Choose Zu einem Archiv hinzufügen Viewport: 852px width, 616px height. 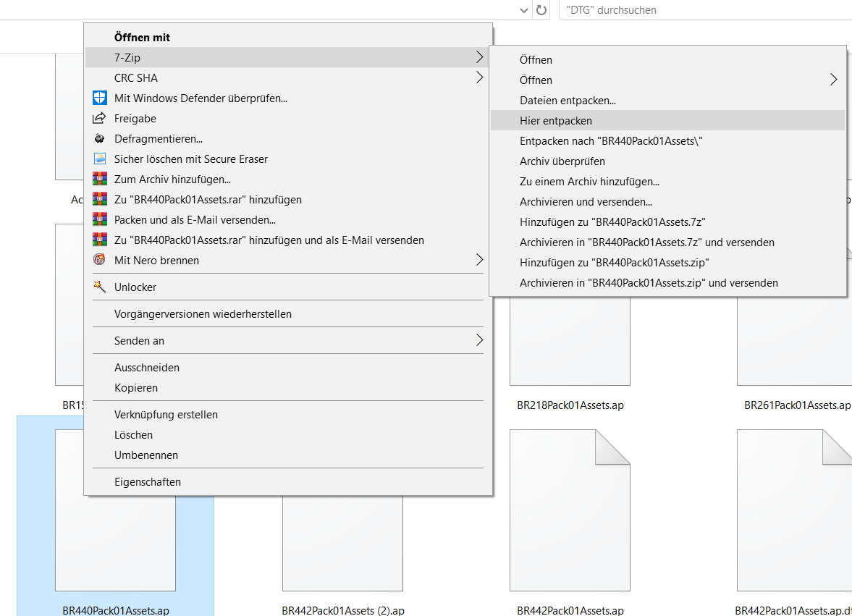coord(668,182)
